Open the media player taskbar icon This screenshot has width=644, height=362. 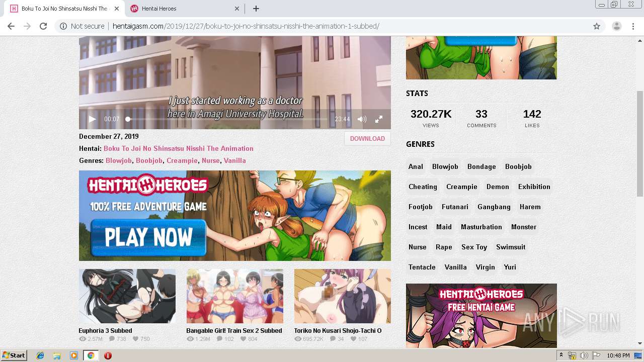click(x=74, y=355)
